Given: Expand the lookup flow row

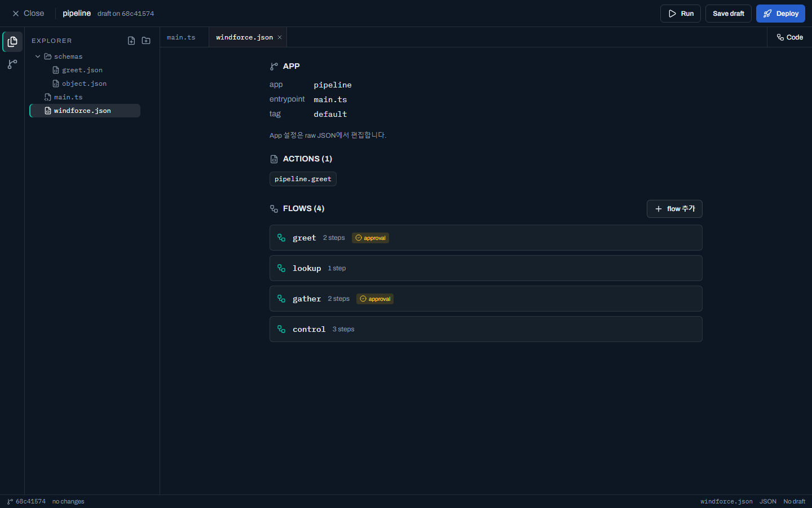Looking at the screenshot, I should (x=486, y=268).
